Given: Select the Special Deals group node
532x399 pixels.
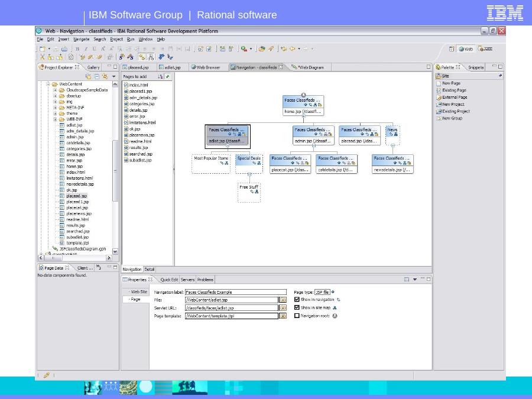Looking at the screenshot, I should pos(249,164).
